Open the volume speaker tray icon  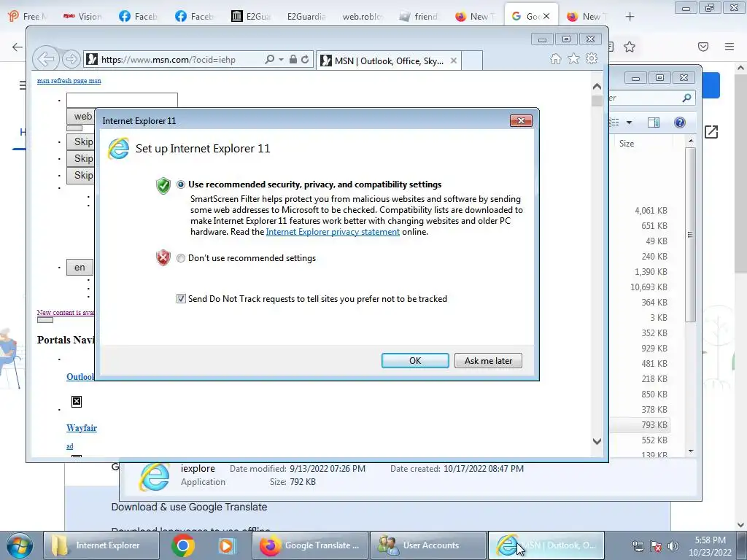click(x=673, y=547)
